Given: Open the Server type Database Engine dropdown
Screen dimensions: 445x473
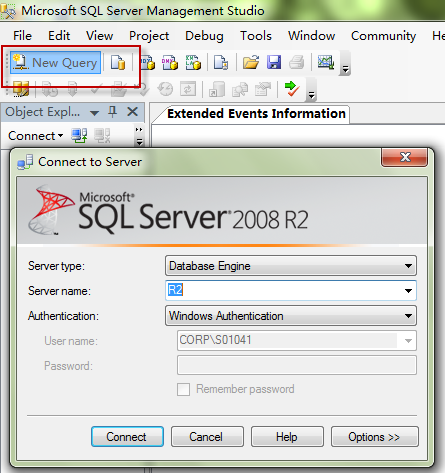Looking at the screenshot, I should point(291,266).
